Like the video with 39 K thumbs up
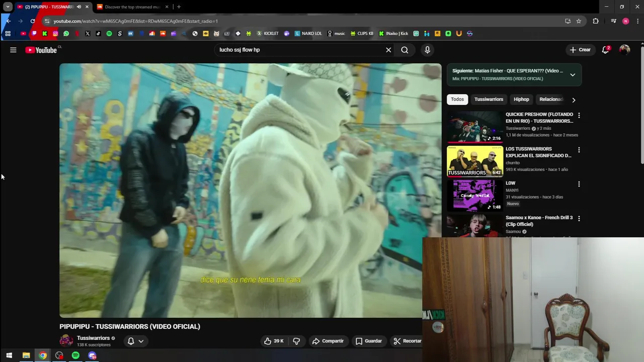This screenshot has height=362, width=644. coord(274,341)
